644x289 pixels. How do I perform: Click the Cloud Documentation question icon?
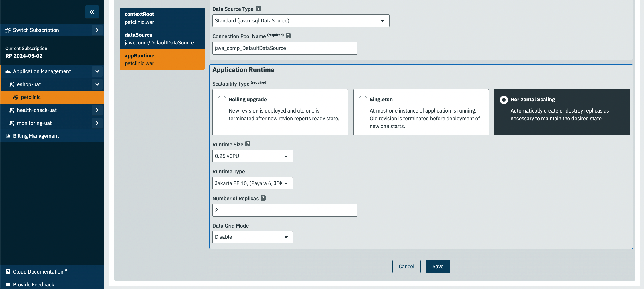click(x=8, y=272)
